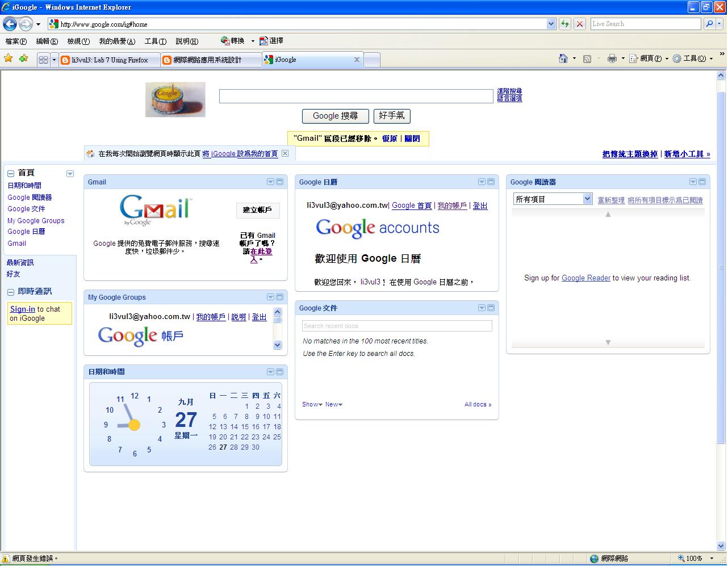728x566 pixels.
Task: Click the page vertical scrollbar thumb
Action: tap(721, 267)
